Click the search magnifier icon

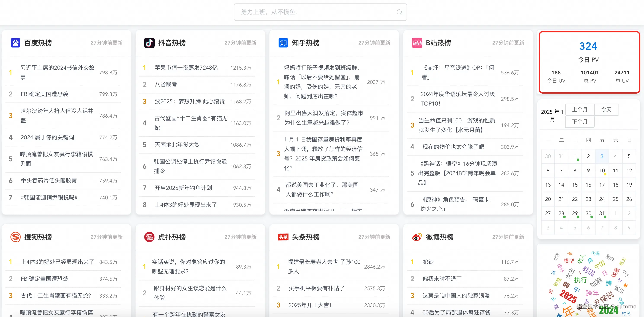pyautogui.click(x=399, y=12)
